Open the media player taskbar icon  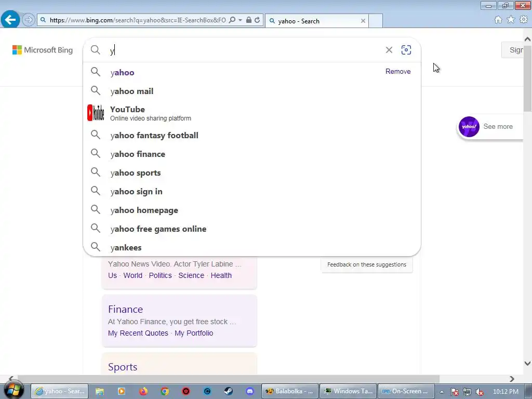121,391
